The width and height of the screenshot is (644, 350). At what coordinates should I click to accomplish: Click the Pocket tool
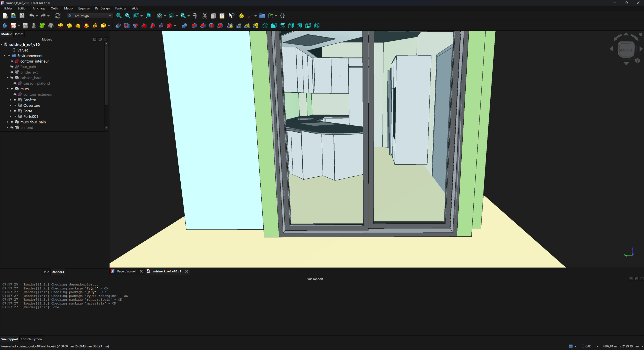[x=118, y=26]
